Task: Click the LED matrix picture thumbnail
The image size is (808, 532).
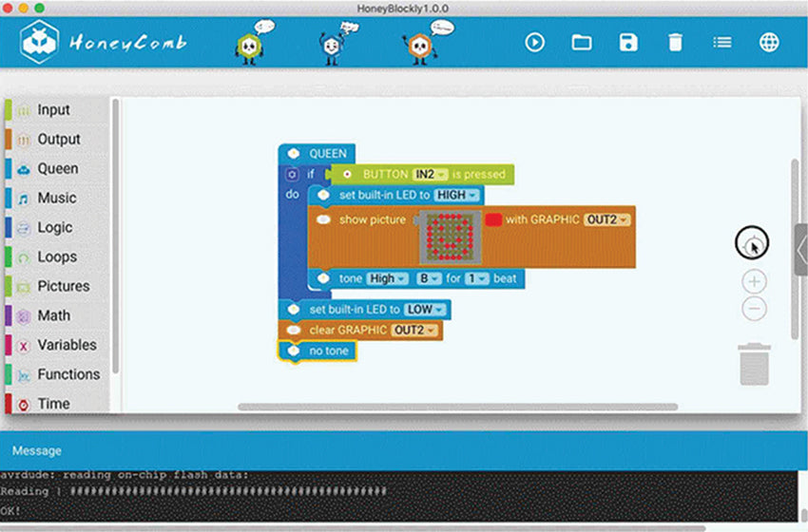Action: pyautogui.click(x=451, y=237)
